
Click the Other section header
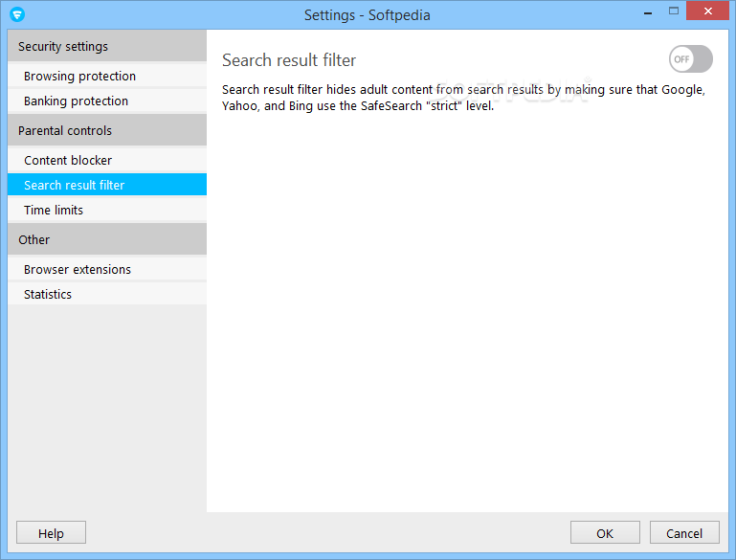point(107,239)
